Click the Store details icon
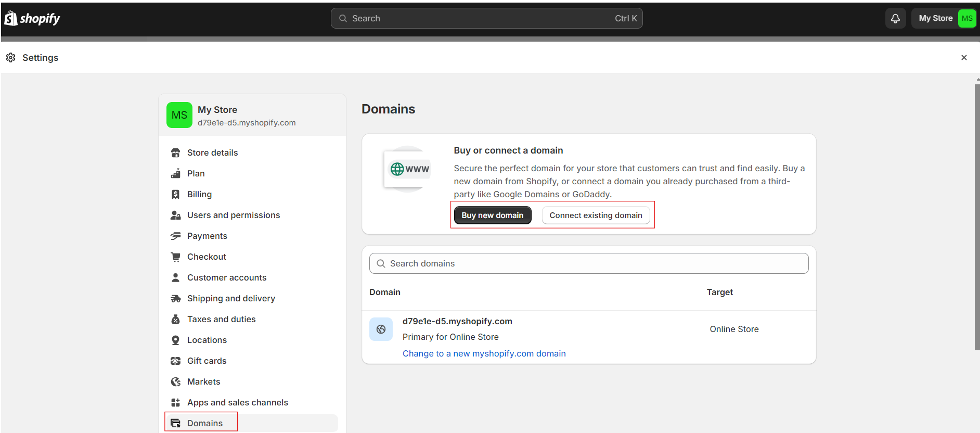Image resolution: width=980 pixels, height=433 pixels. (176, 152)
